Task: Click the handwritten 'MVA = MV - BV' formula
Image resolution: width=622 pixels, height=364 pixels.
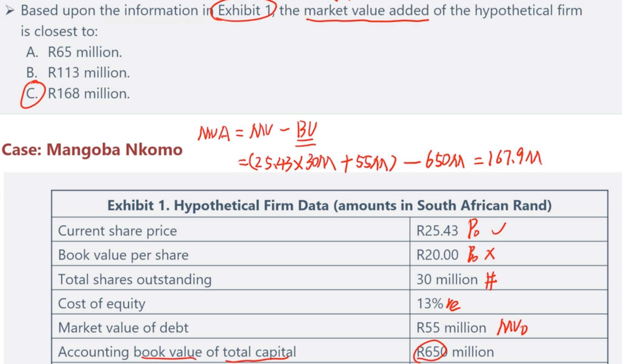Action: point(257,133)
